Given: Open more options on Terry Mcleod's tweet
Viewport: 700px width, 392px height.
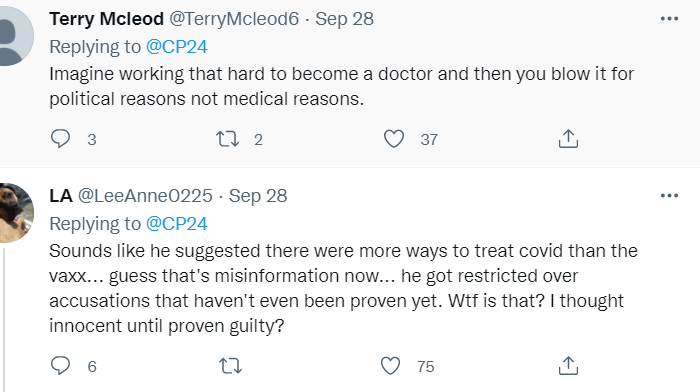Looking at the screenshot, I should [669, 19].
